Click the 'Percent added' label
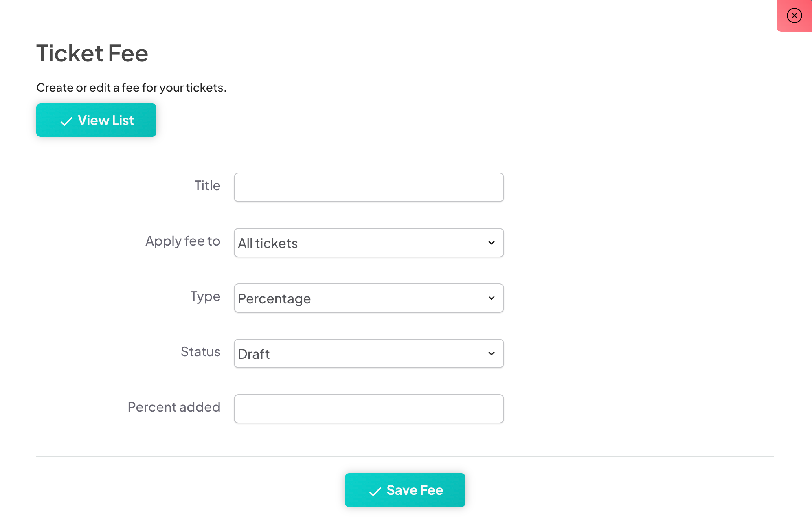The image size is (812, 531). (x=174, y=407)
